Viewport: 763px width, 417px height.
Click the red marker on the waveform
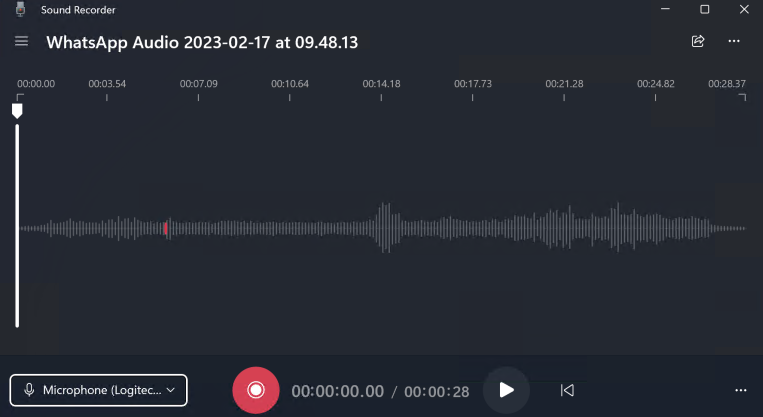click(x=165, y=228)
